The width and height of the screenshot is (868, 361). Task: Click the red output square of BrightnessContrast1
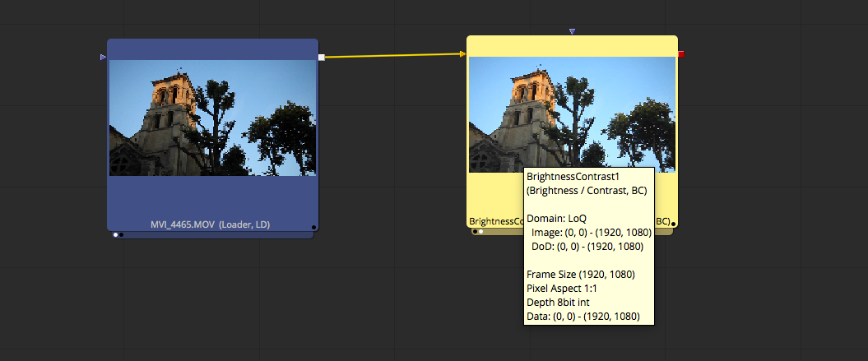click(680, 54)
